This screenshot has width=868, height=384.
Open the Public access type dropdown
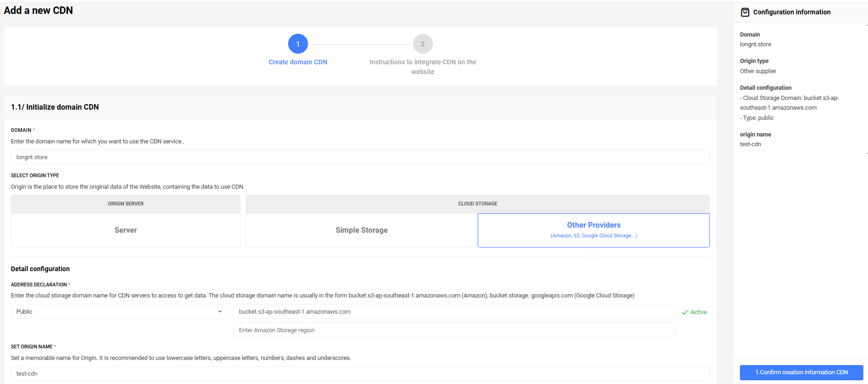120,311
